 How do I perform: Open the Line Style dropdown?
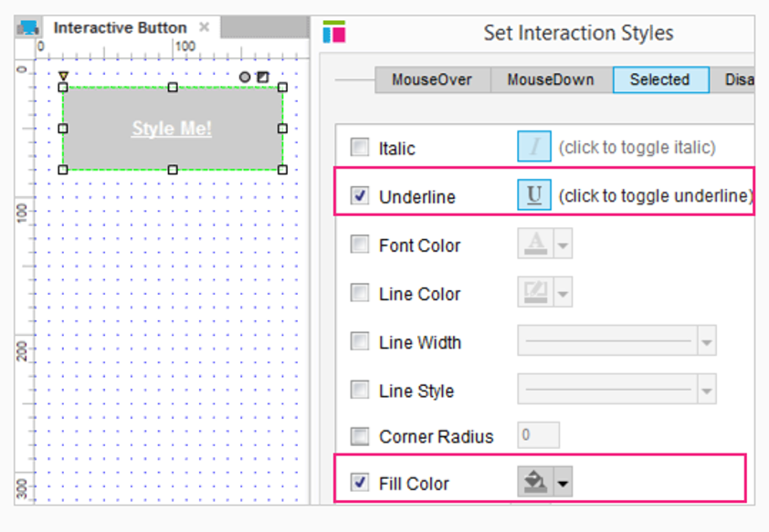(x=706, y=390)
